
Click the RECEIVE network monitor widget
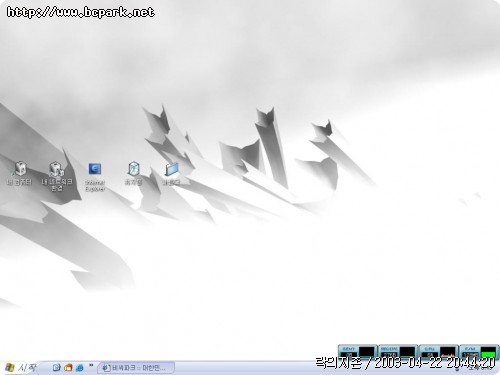click(x=398, y=352)
